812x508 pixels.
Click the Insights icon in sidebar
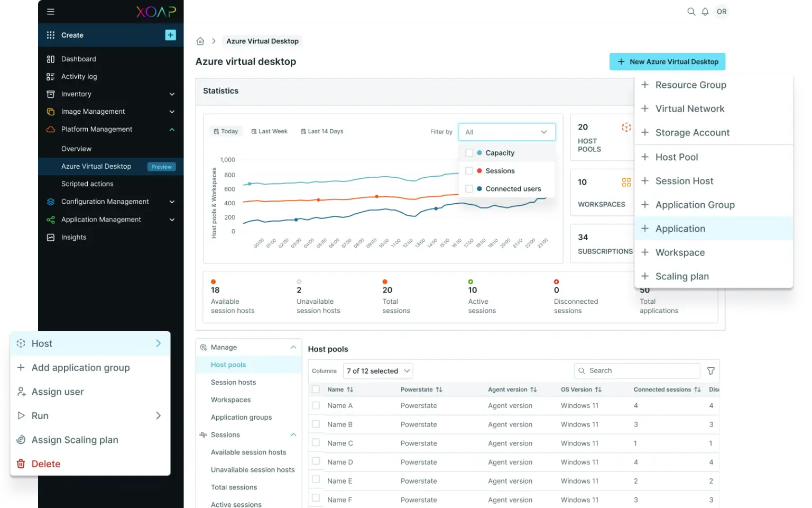(51, 238)
